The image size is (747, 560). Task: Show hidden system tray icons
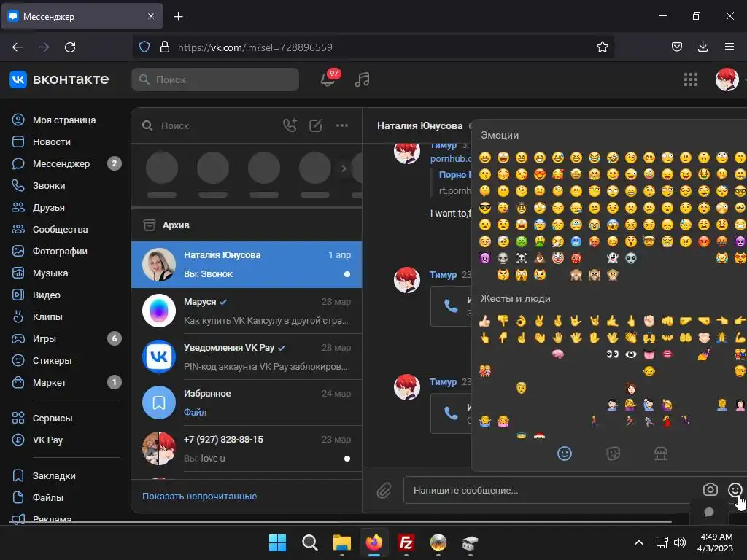pos(639,542)
